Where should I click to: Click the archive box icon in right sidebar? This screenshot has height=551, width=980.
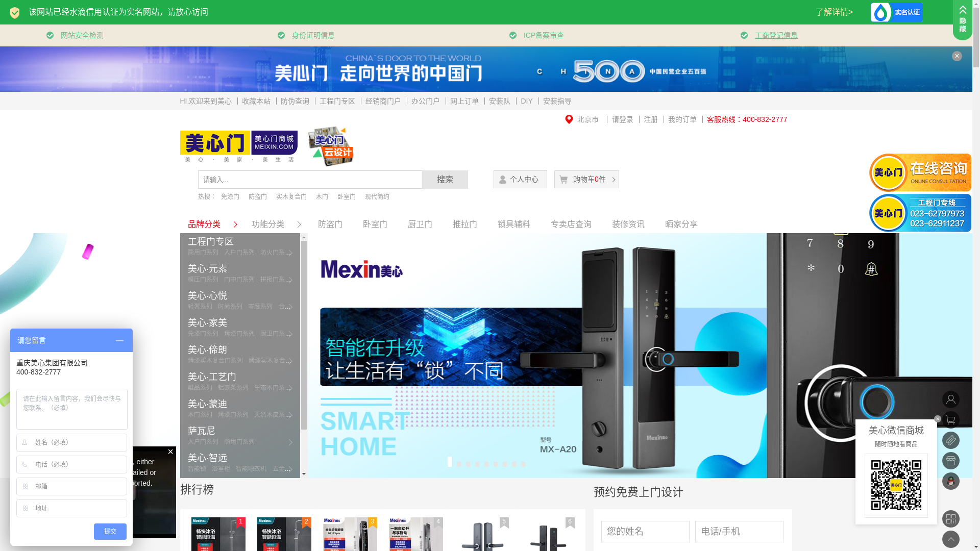(x=950, y=461)
